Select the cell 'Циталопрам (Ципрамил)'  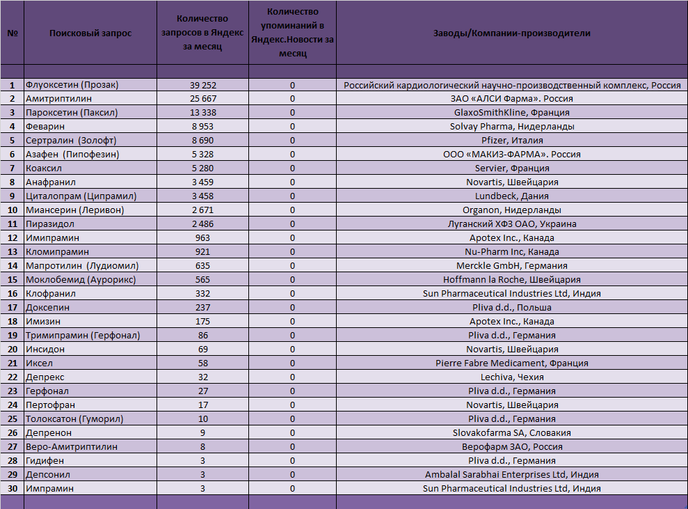[x=90, y=196]
